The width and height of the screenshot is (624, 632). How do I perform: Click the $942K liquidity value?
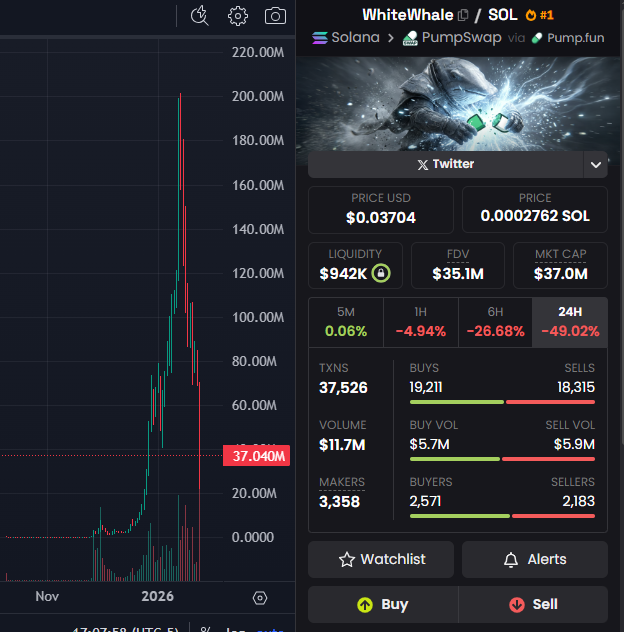[x=343, y=274]
